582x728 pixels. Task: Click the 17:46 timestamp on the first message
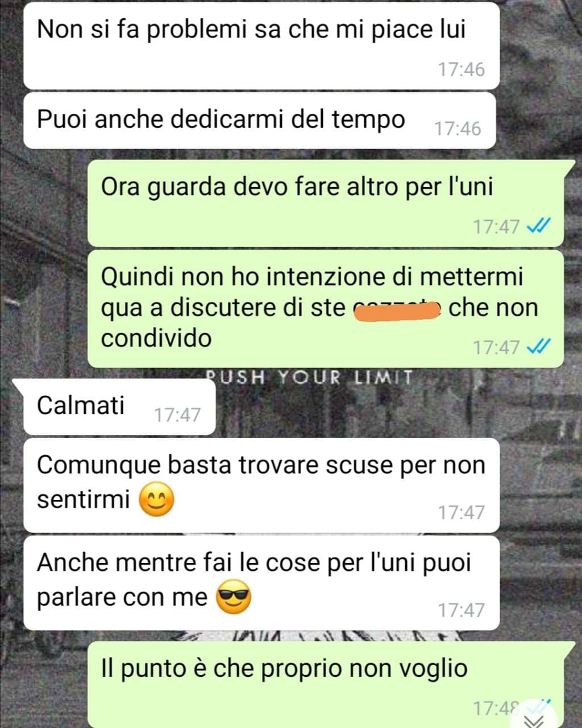(x=461, y=69)
